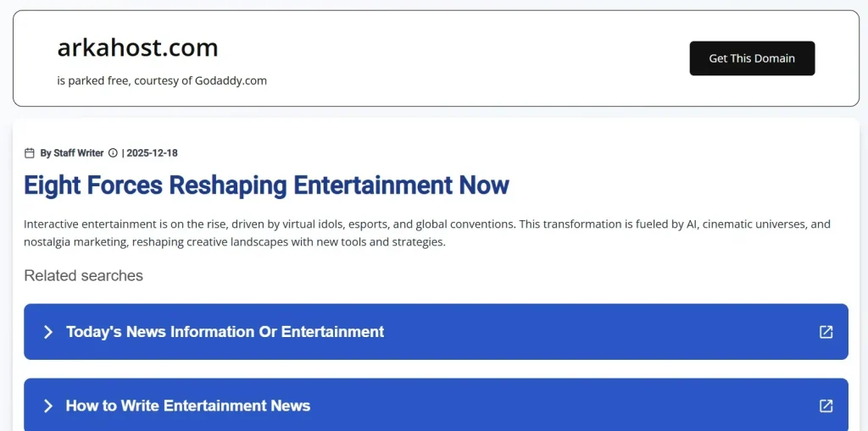Expand the chevron on Today's News row
The width and height of the screenshot is (868, 431).
(x=48, y=332)
